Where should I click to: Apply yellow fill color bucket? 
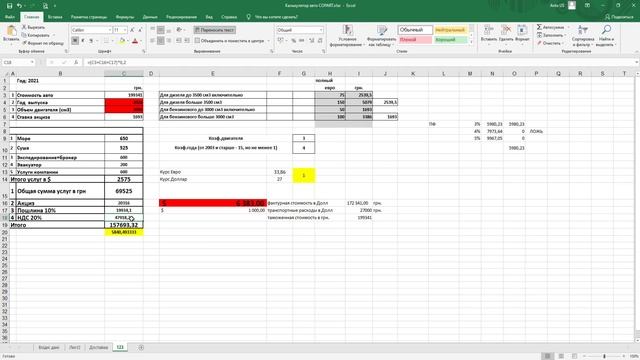[122, 41]
